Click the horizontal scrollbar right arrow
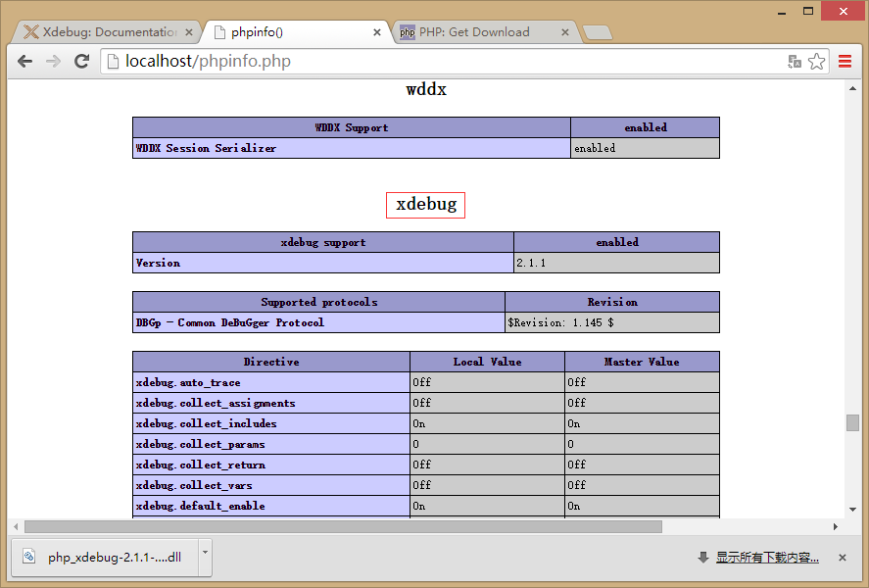869x588 pixels. [x=836, y=526]
